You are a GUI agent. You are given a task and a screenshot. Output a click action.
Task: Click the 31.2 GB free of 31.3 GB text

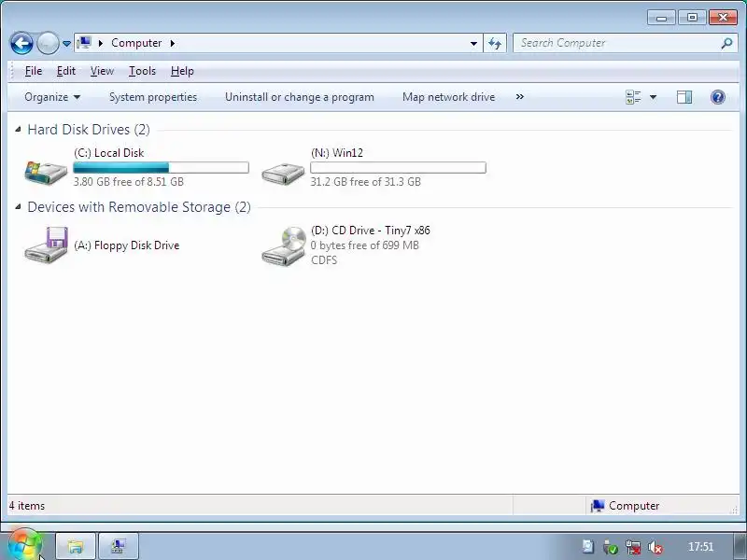coord(365,181)
